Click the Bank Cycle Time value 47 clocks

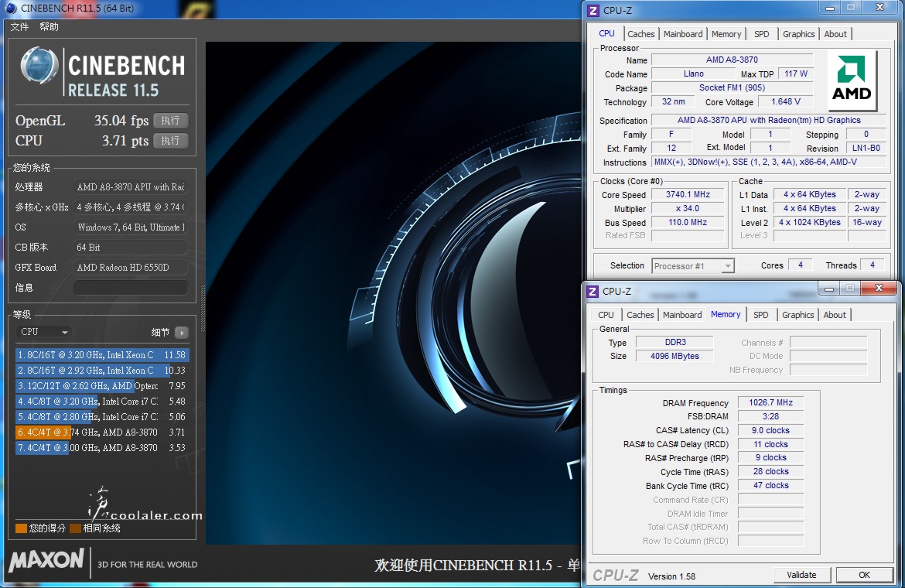770,485
